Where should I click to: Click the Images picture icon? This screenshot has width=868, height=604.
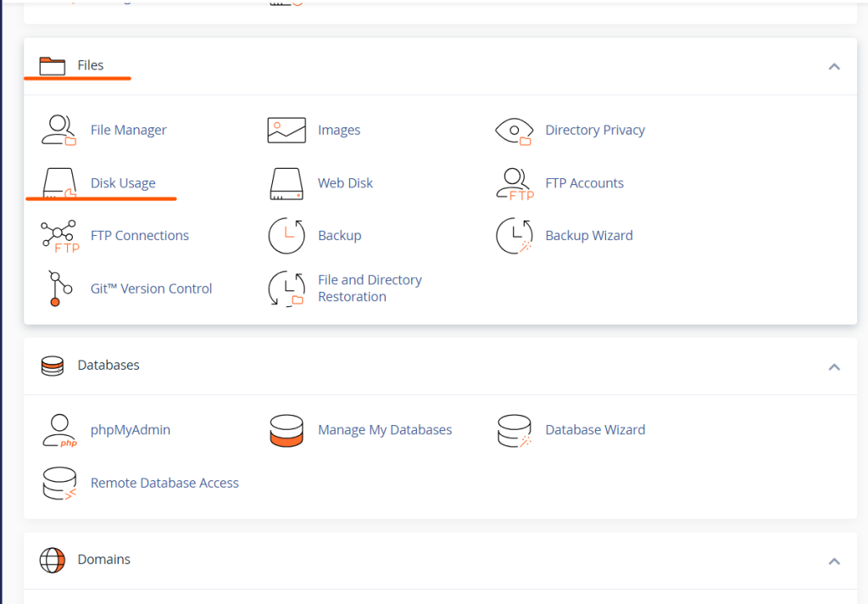coord(287,131)
